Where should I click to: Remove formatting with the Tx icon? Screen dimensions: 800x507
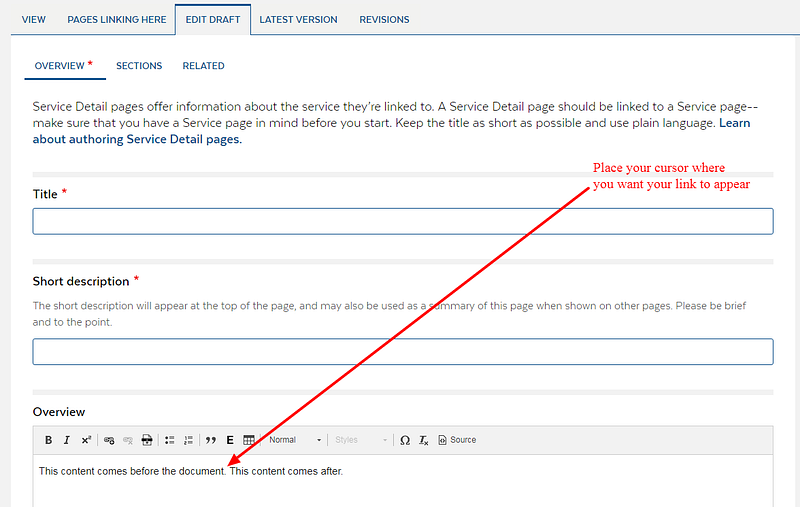click(x=423, y=440)
